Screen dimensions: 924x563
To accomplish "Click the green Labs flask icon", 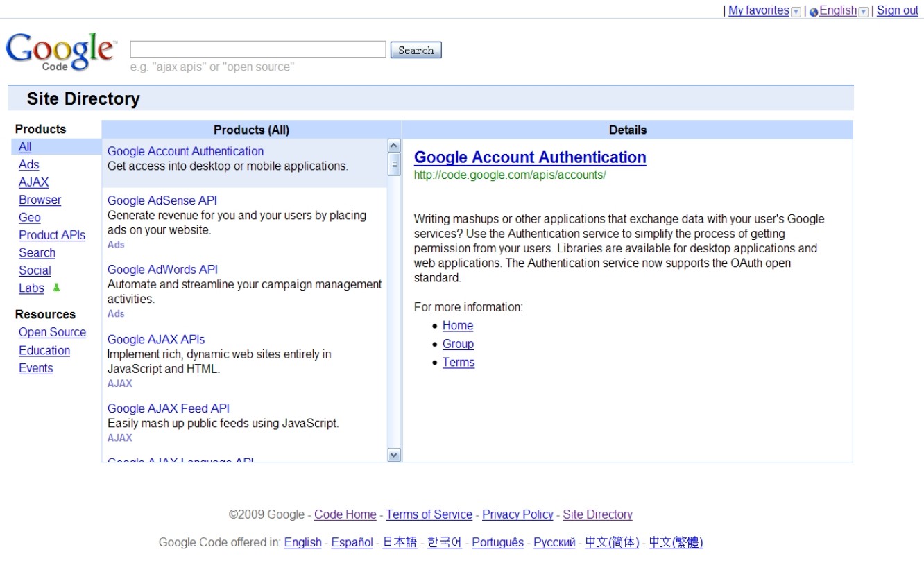I will (56, 288).
